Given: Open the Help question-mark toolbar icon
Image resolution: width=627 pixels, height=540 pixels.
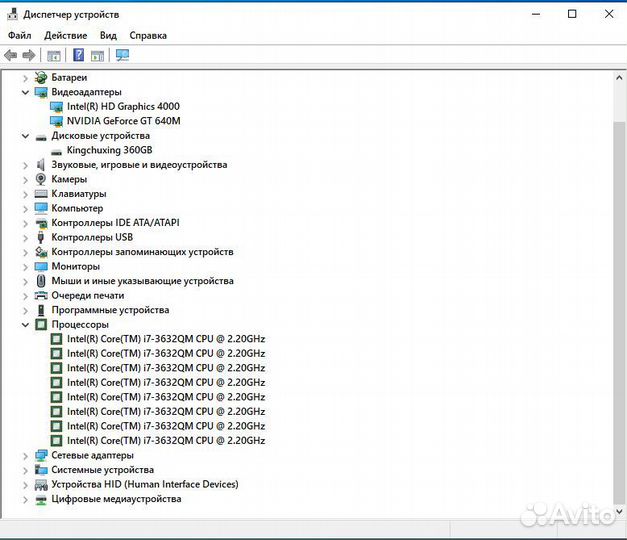Looking at the screenshot, I should pyautogui.click(x=78, y=55).
